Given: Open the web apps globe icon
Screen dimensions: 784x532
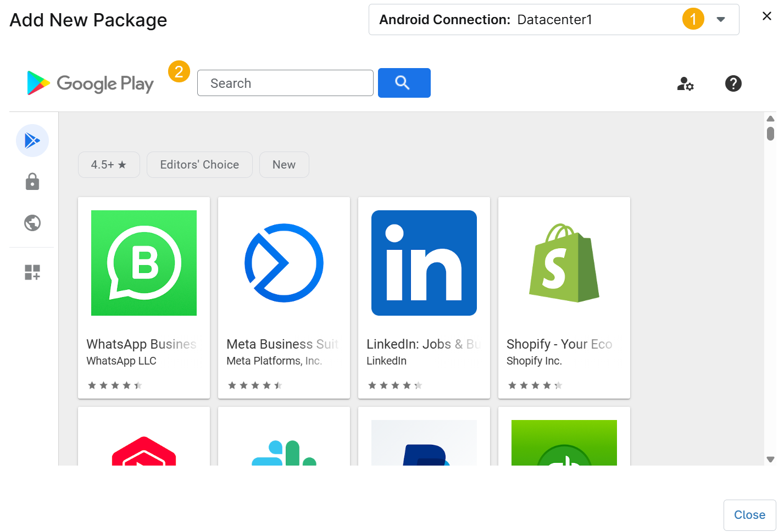Looking at the screenshot, I should point(32,223).
